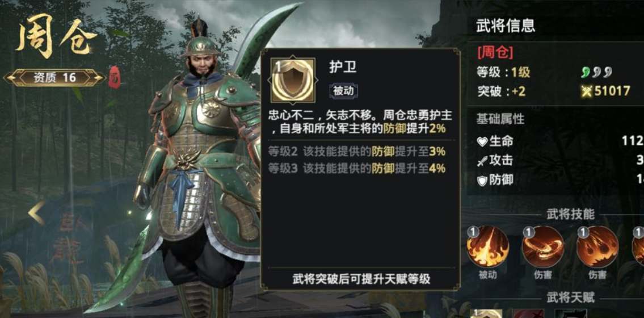Tap the flame passive skill icon
This screenshot has height=318, width=644.
click(487, 247)
